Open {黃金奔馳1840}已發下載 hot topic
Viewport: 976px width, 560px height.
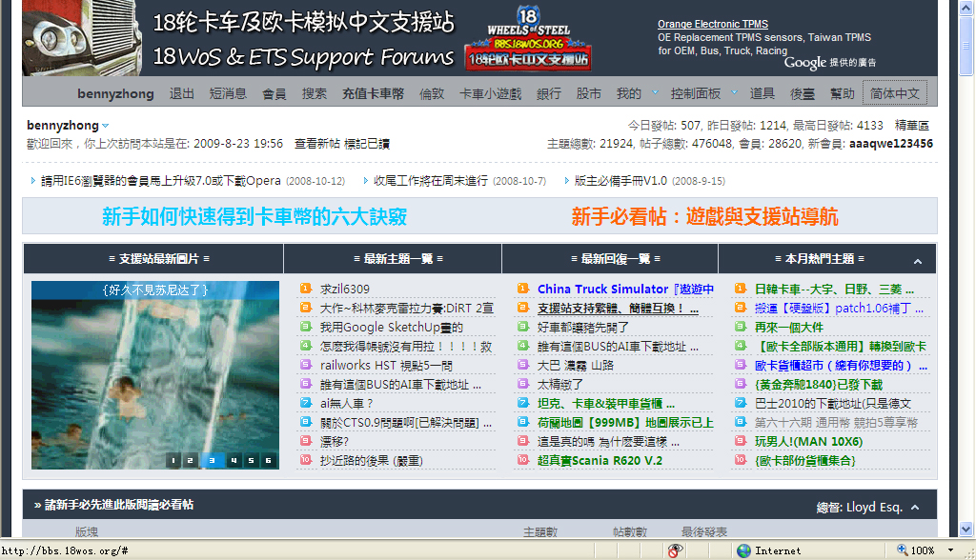[819, 385]
